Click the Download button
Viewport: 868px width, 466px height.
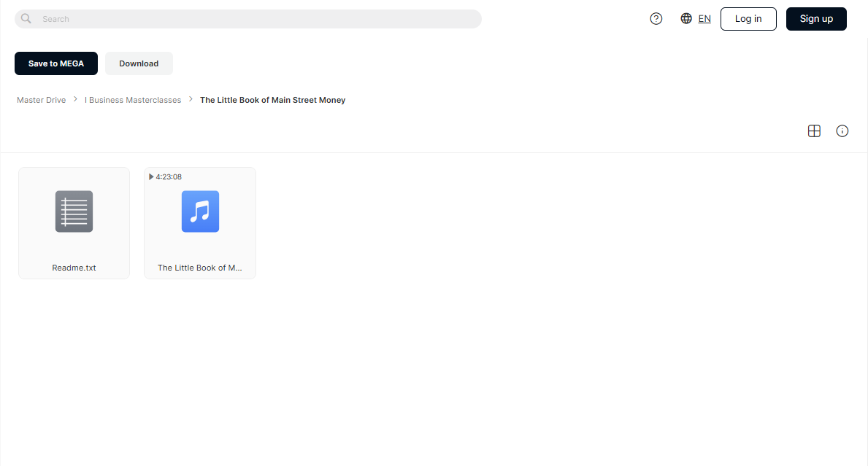(x=139, y=63)
